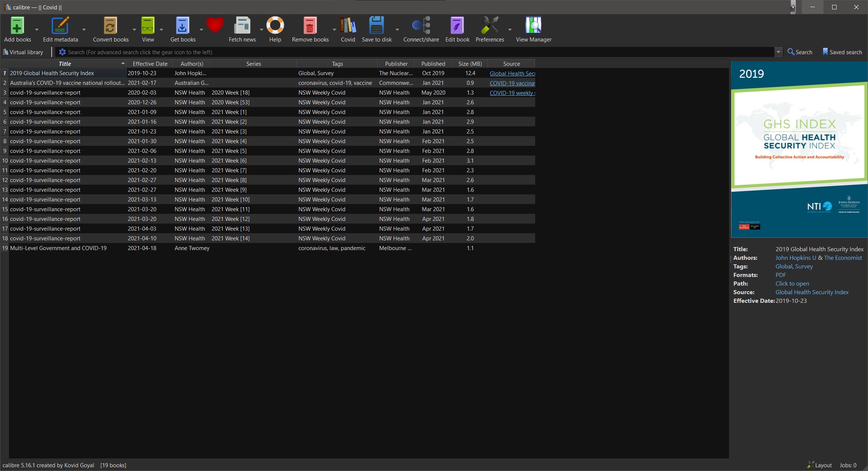Open search history dropdown arrow
Screen dimensions: 868x471
click(x=778, y=52)
